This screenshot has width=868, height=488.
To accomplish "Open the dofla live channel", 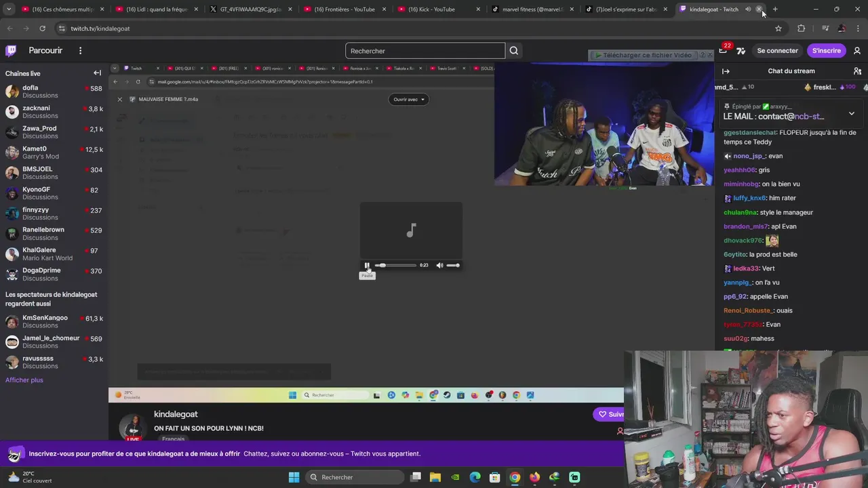I will (53, 91).
